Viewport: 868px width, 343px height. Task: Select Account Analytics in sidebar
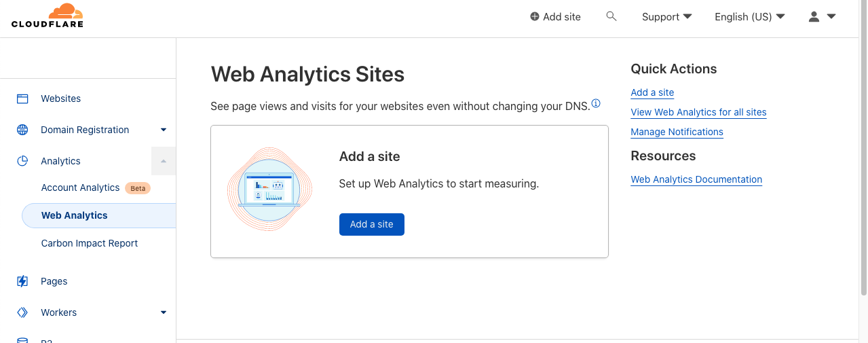click(80, 187)
